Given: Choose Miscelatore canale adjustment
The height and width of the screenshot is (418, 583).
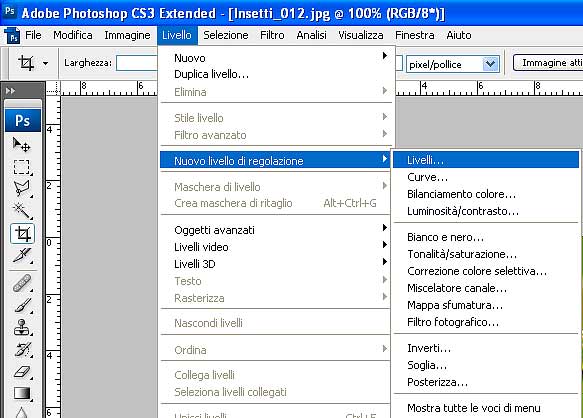Looking at the screenshot, I should 486,288.
